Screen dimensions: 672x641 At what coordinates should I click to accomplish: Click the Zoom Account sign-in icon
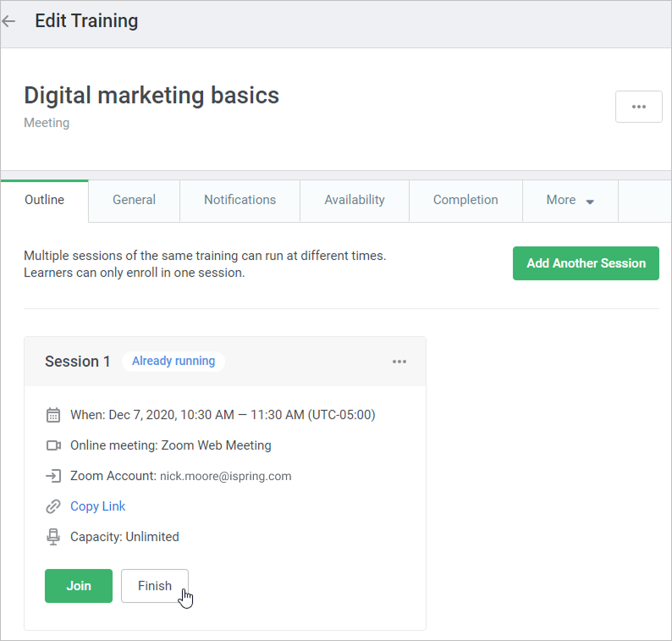(x=53, y=476)
